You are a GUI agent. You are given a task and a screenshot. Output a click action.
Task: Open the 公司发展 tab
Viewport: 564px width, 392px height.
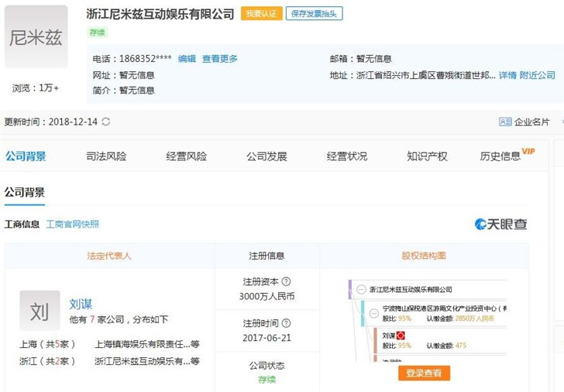pyautogui.click(x=267, y=156)
